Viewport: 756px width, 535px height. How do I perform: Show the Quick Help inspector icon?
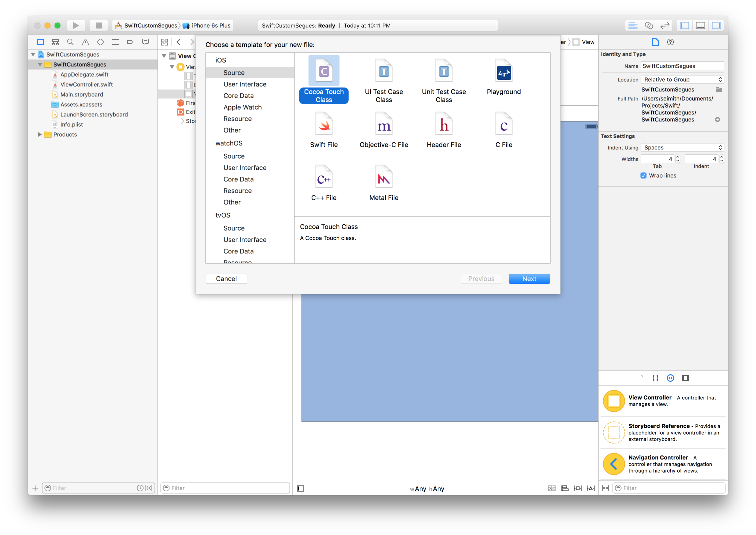pos(670,42)
